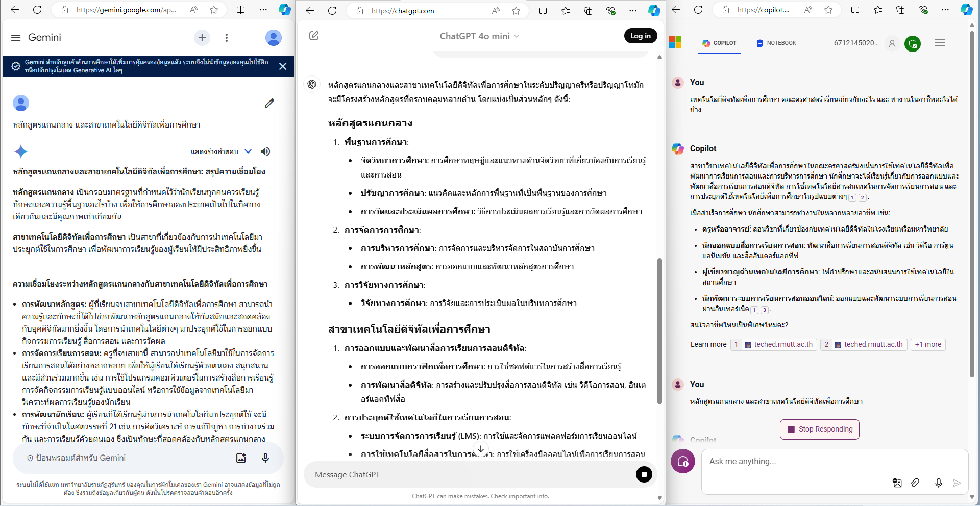Attach a file in Copilot input box
The width and height of the screenshot is (980, 506).
(x=915, y=483)
